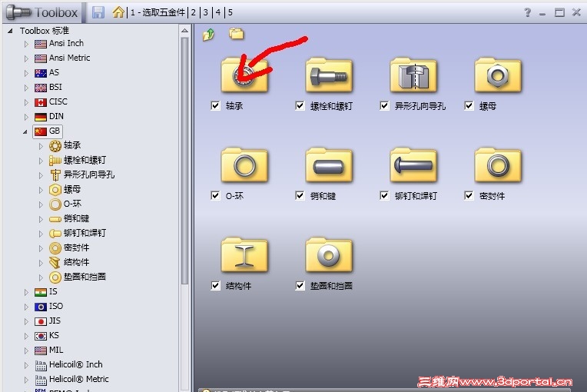Uncheck the 垫圈和挡圈 checkbox
Screen dimensions: 587x392
(x=300, y=286)
